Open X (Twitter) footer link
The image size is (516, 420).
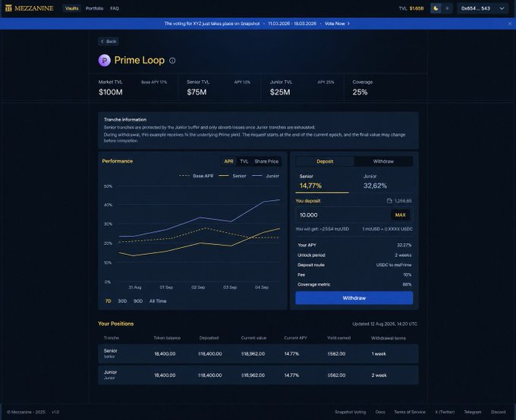click(445, 412)
